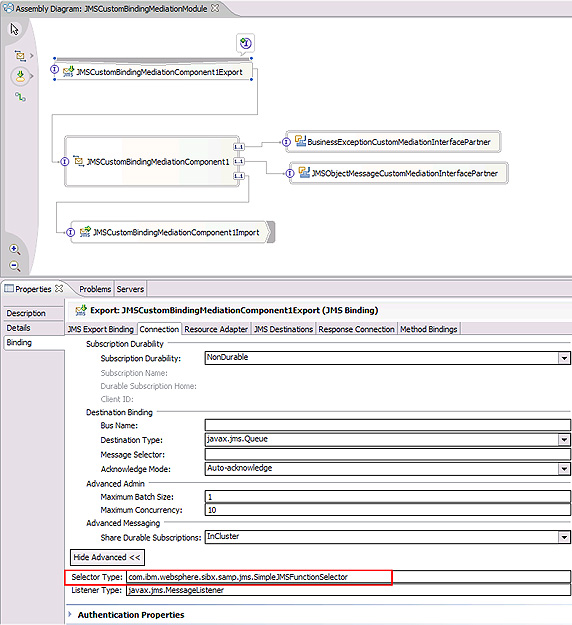The height and width of the screenshot is (625, 572).
Task: Close the Properties view tab
Action: (59, 288)
